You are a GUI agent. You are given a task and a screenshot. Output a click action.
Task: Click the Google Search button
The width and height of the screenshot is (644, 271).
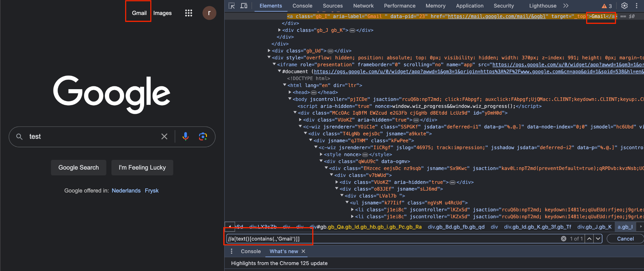(79, 167)
